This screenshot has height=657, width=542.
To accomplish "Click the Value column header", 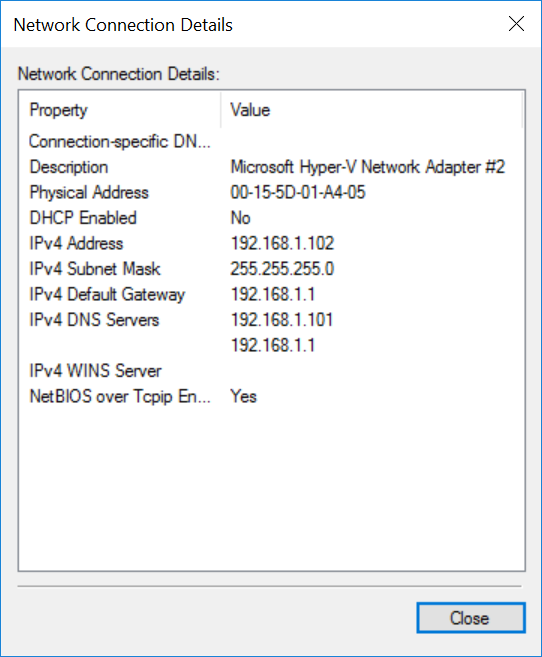I will point(372,110).
